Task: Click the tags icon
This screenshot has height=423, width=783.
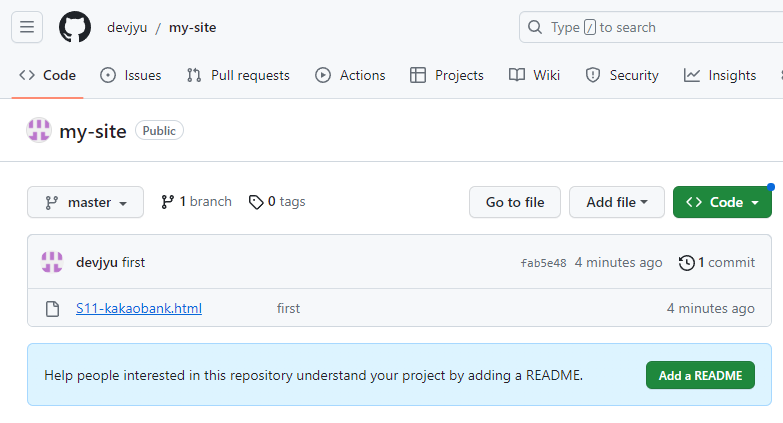Action: click(256, 202)
